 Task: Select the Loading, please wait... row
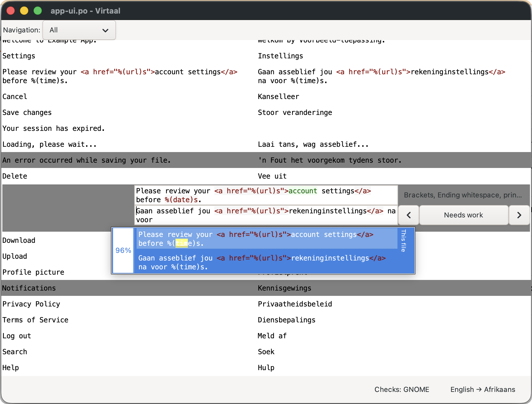click(x=266, y=144)
